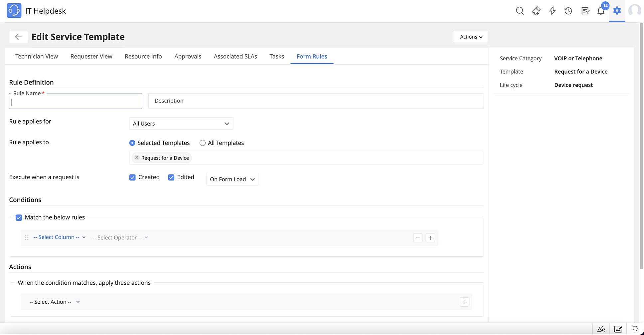View recently accessed items via history icon
This screenshot has width=644, height=335.
568,11
